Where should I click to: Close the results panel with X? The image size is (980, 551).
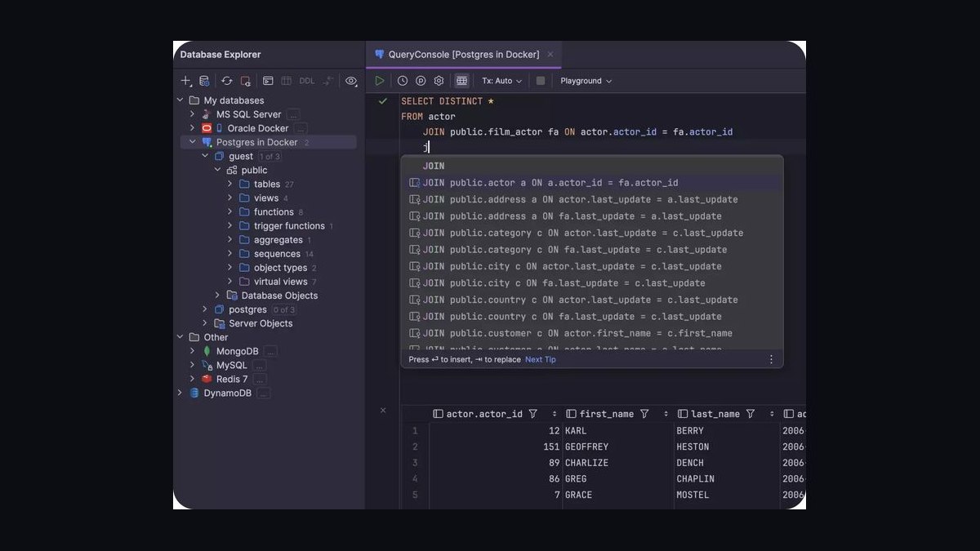tap(383, 411)
